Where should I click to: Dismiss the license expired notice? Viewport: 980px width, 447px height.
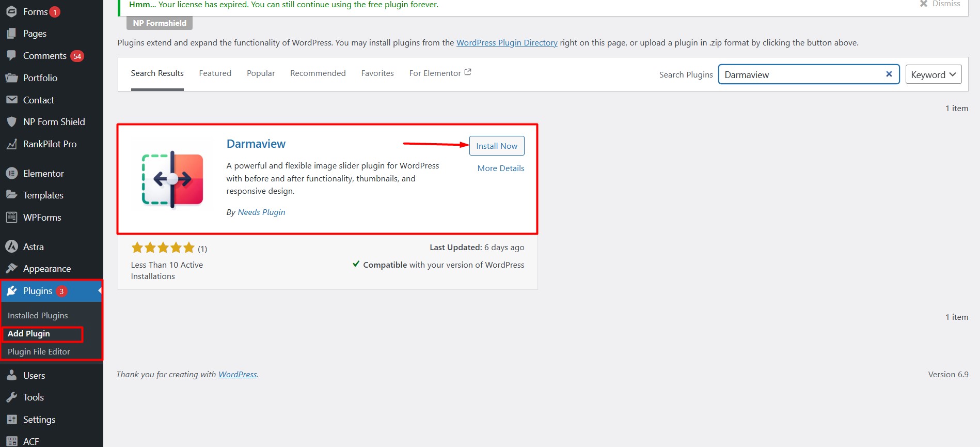click(940, 4)
